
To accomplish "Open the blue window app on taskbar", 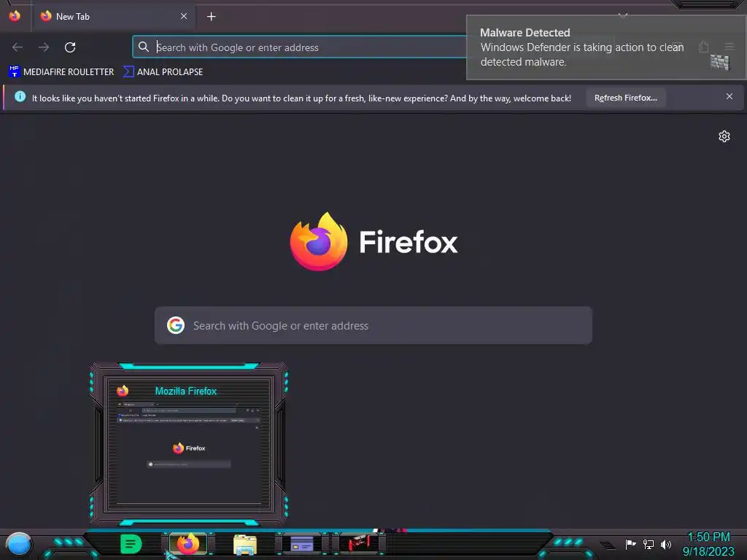I will pos(301,544).
